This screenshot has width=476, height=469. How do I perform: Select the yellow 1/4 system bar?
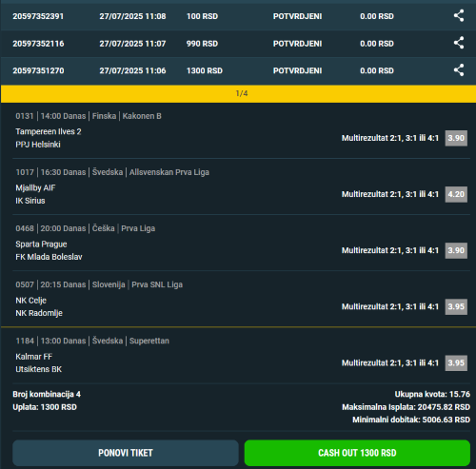pyautogui.click(x=238, y=93)
